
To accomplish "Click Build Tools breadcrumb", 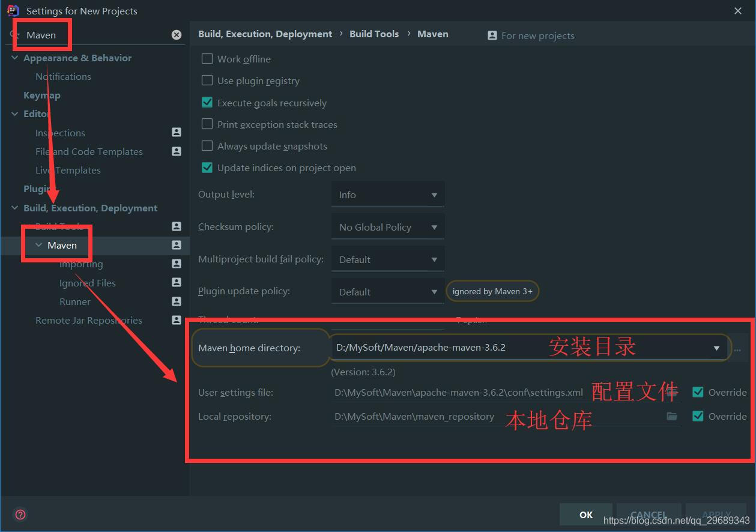I will coord(374,34).
